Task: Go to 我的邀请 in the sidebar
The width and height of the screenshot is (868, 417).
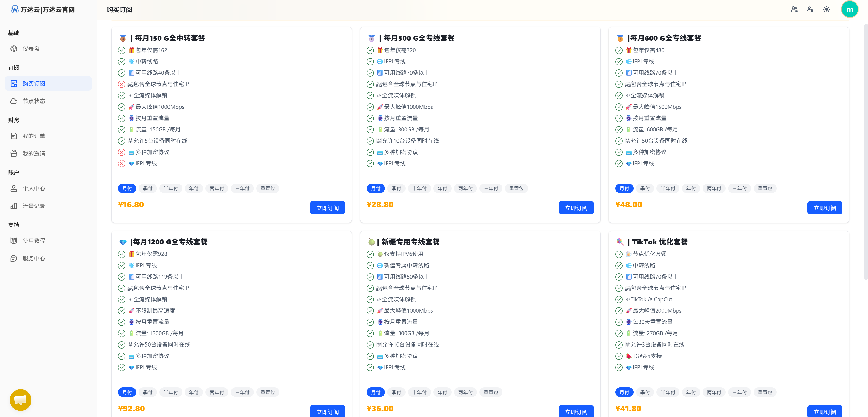Action: pos(48,154)
